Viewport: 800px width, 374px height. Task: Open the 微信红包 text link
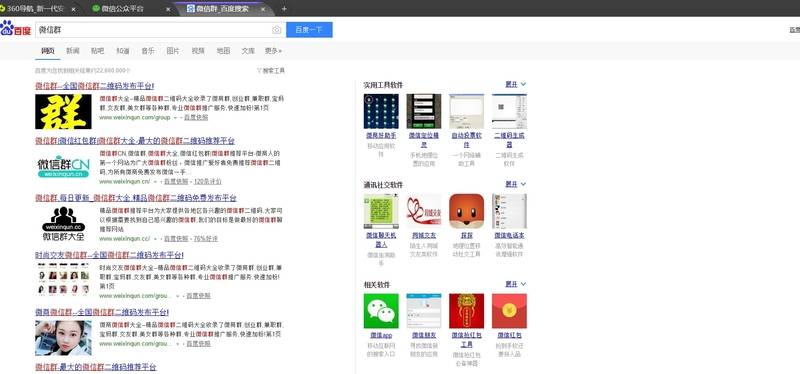[509, 335]
